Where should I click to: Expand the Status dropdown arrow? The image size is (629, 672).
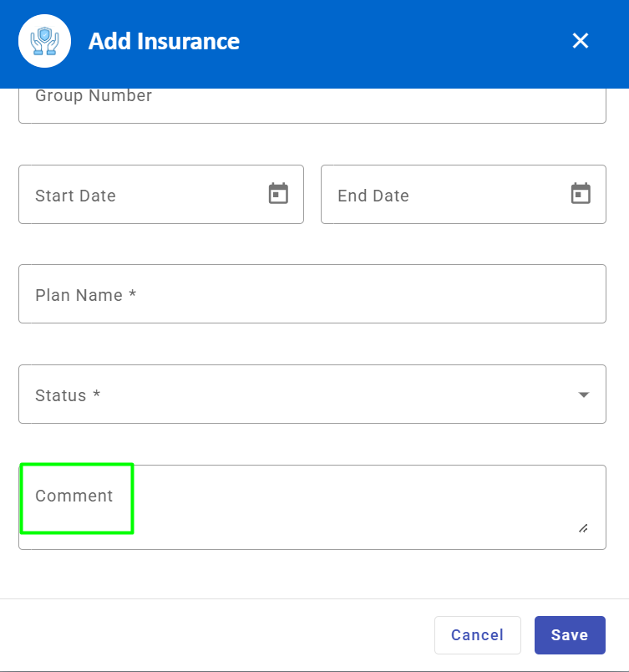[x=584, y=395]
